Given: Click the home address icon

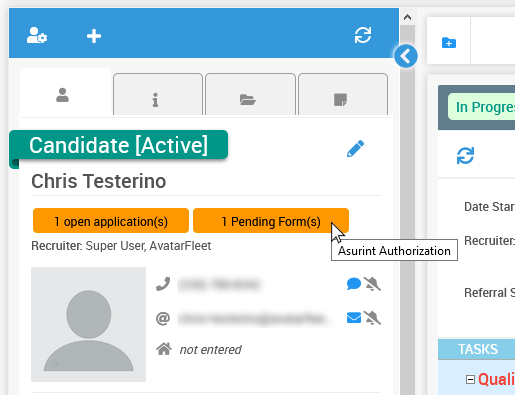Looking at the screenshot, I should point(164,349).
